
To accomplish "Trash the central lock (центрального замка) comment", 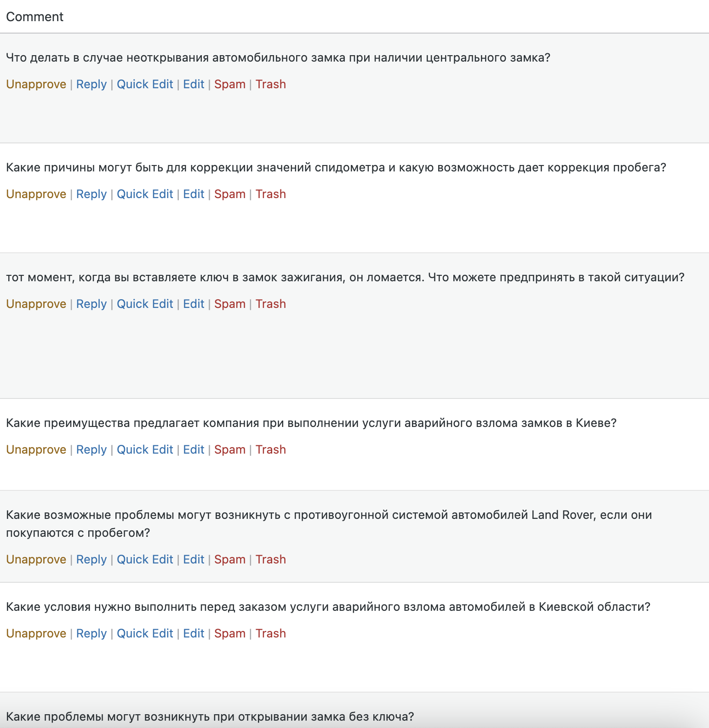I will click(270, 85).
